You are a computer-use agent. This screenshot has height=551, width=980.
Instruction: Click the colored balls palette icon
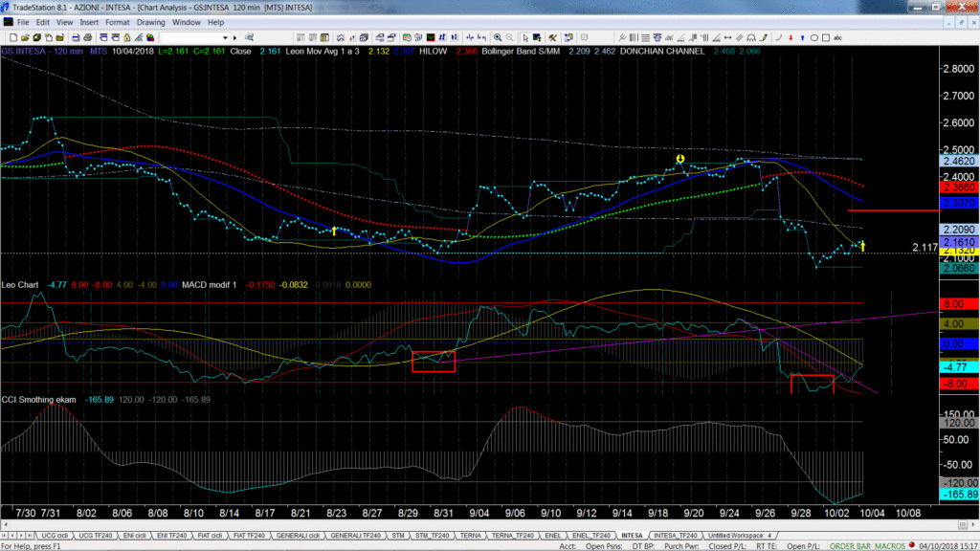point(150,37)
